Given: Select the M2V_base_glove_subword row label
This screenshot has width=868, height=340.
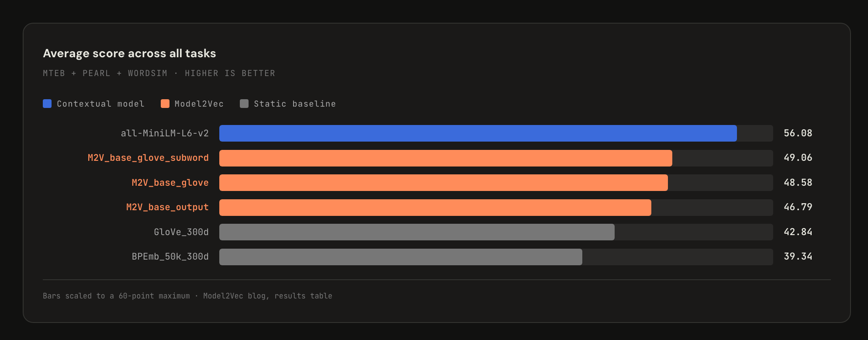Looking at the screenshot, I should (x=148, y=158).
